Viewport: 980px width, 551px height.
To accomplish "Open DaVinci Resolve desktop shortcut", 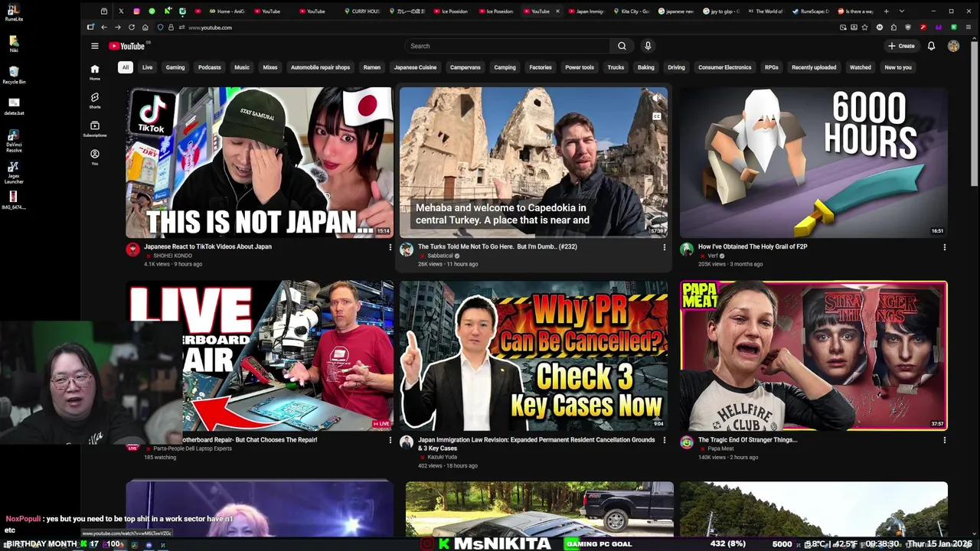I will [14, 142].
